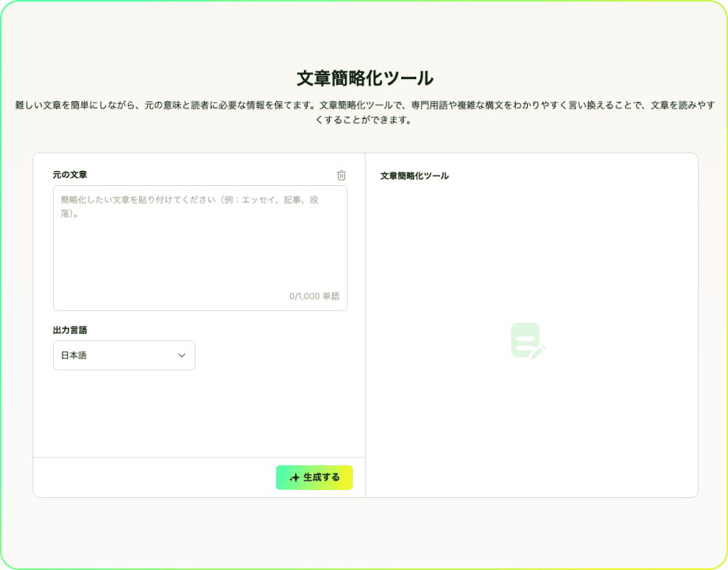Focus the 元の文章 text input area
The image size is (728, 570).
tap(200, 248)
